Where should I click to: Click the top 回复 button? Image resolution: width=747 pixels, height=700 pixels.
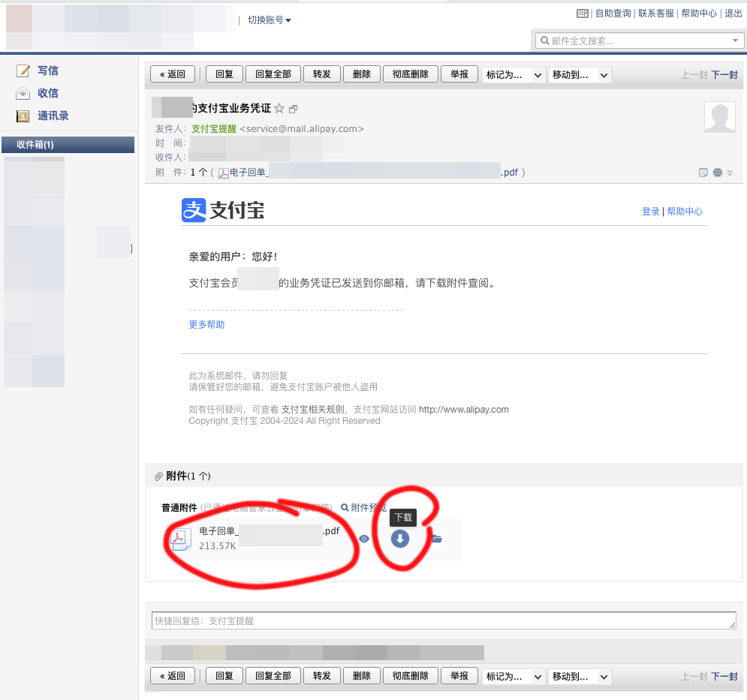(x=224, y=74)
